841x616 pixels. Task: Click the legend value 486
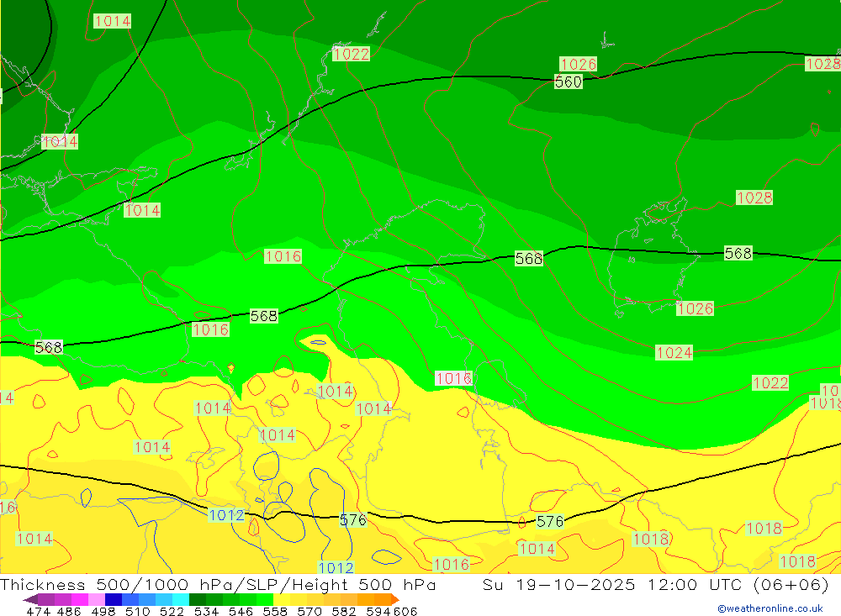click(x=69, y=611)
